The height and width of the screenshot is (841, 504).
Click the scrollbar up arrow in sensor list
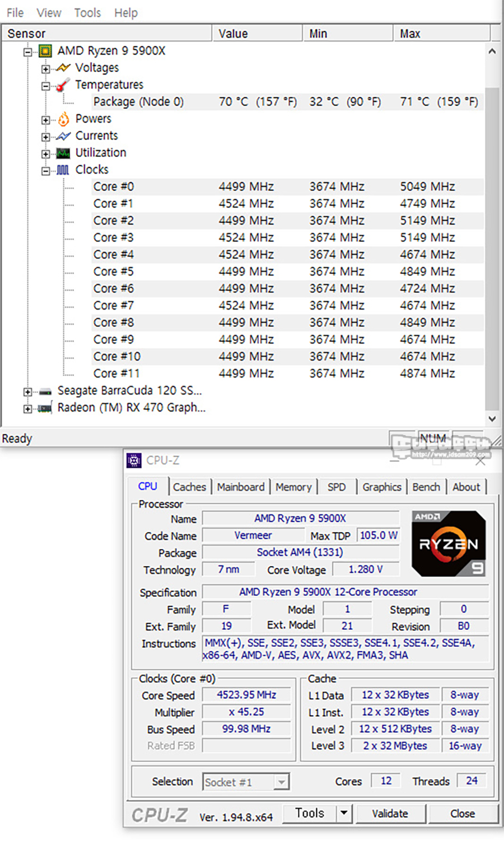[492, 51]
